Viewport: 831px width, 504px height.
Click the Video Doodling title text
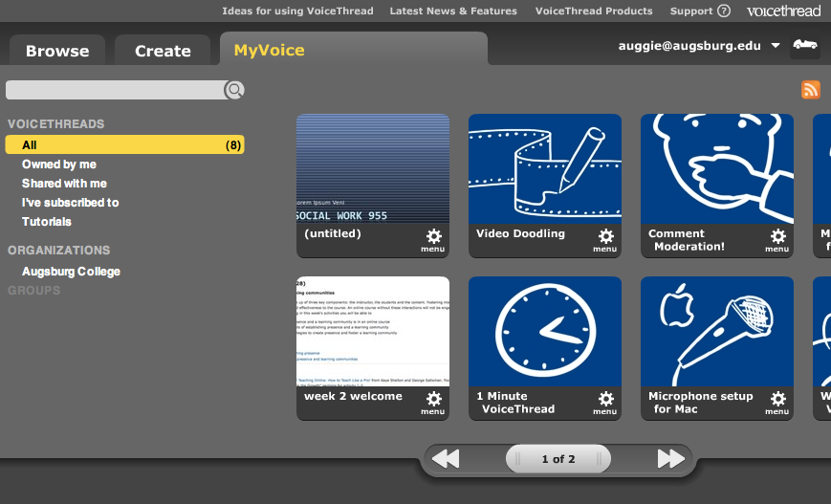(520, 233)
